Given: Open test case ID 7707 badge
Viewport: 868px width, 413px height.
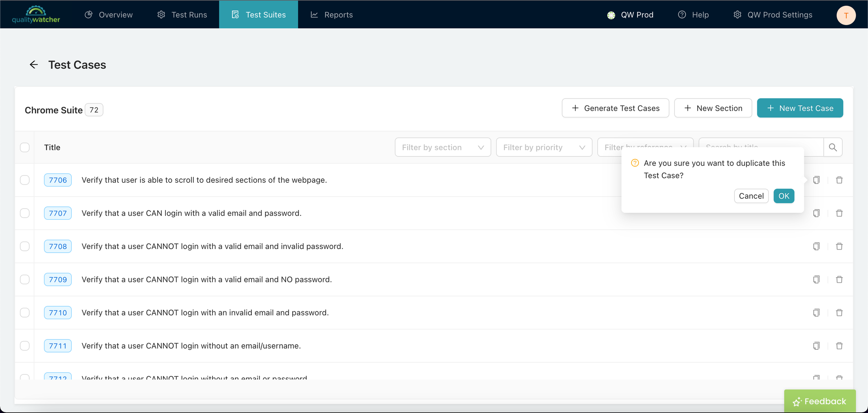Looking at the screenshot, I should [x=58, y=213].
